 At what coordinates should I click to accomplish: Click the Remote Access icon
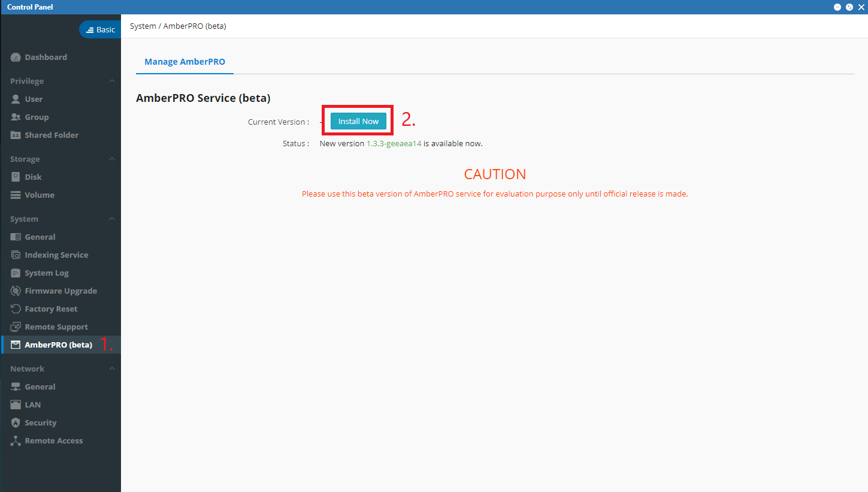coord(16,441)
